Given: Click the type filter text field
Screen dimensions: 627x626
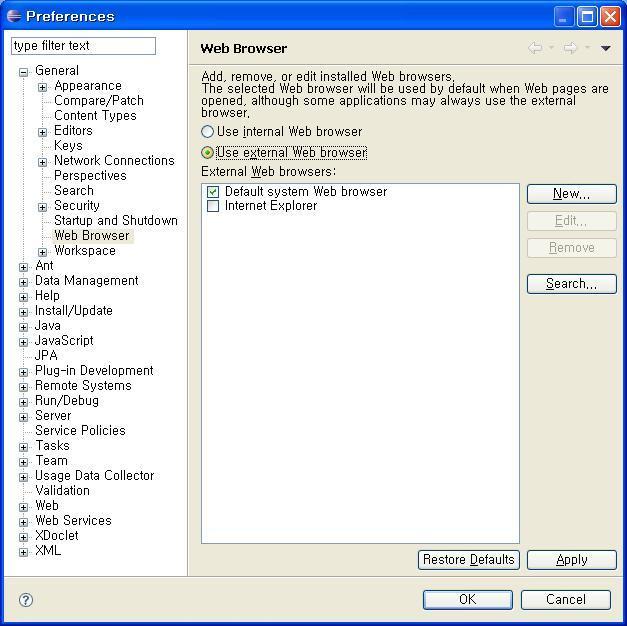Looking at the screenshot, I should [x=83, y=46].
